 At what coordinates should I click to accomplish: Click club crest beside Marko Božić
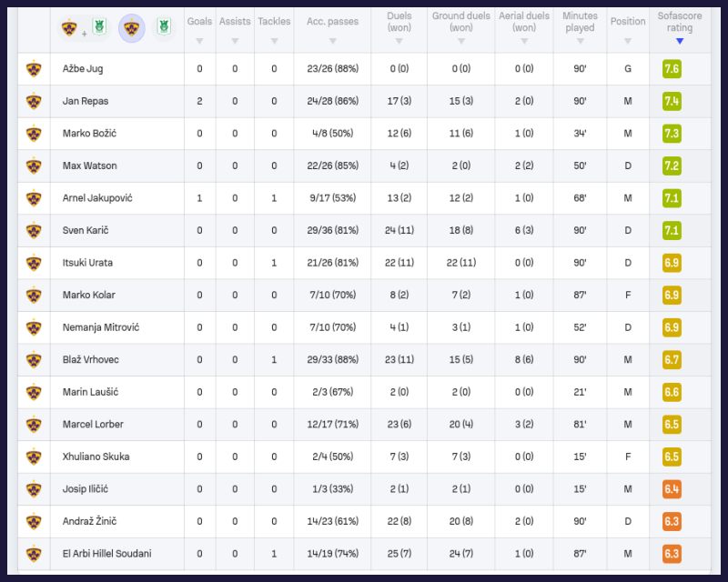pos(34,134)
